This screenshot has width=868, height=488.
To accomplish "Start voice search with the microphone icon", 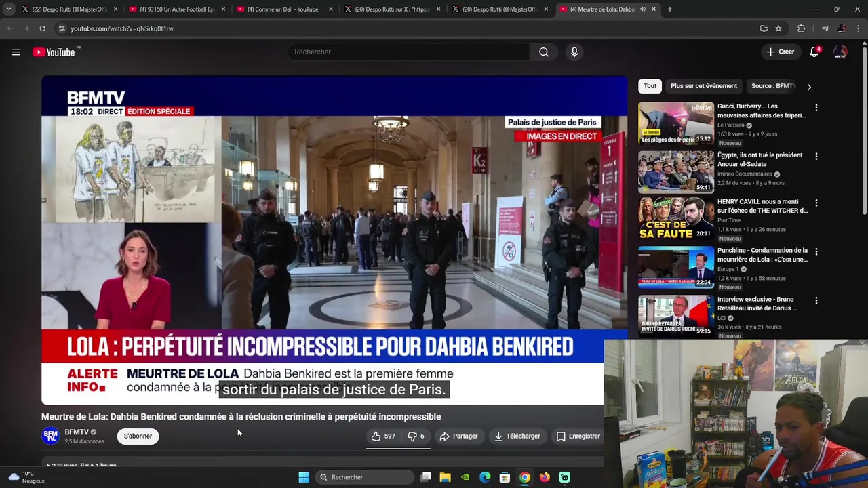I will click(x=574, y=52).
